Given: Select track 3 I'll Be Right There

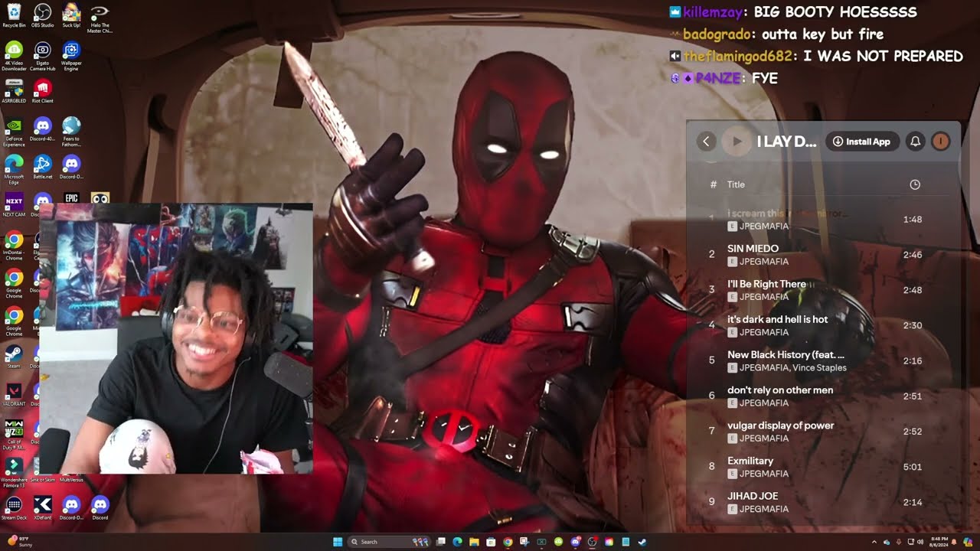Looking at the screenshot, I should tap(823, 290).
